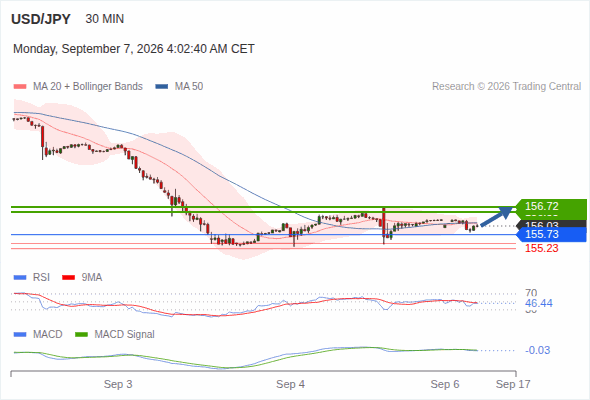Click the MACD Signal green legend swatch

(81, 335)
